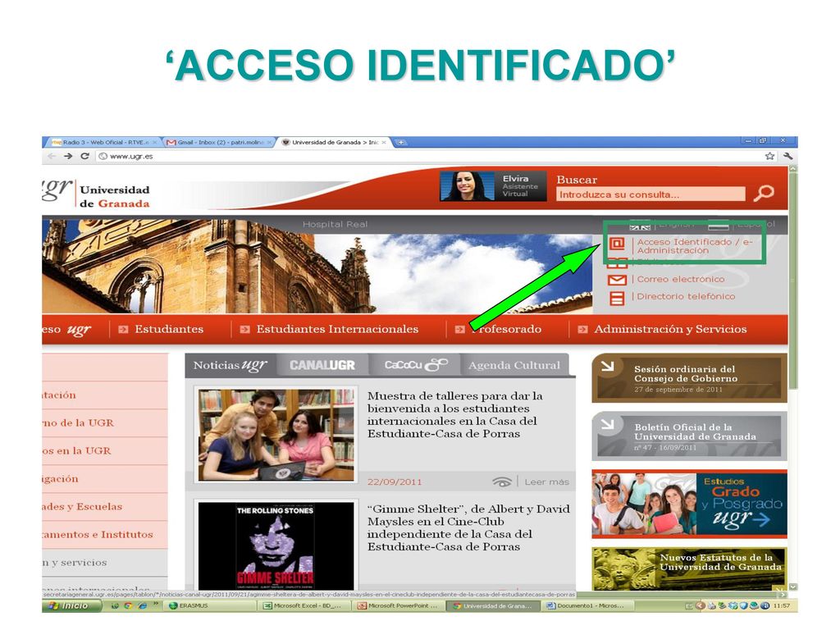Click the browser address bar
The image size is (840, 630).
(428, 156)
